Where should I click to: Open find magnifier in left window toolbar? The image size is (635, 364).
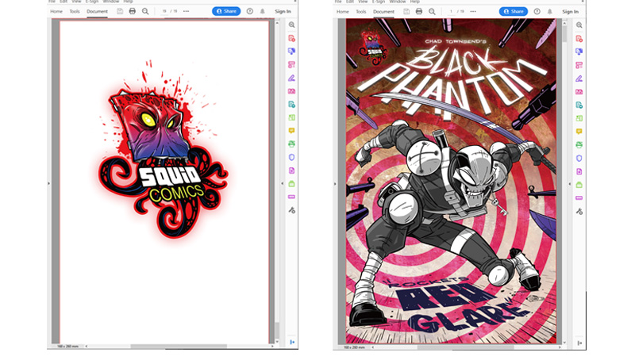tap(145, 11)
